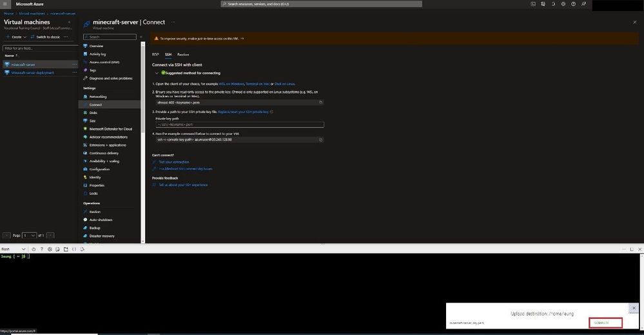Open Directories and subscriptions filter icon
644x335 pixels.
[x=543, y=4]
